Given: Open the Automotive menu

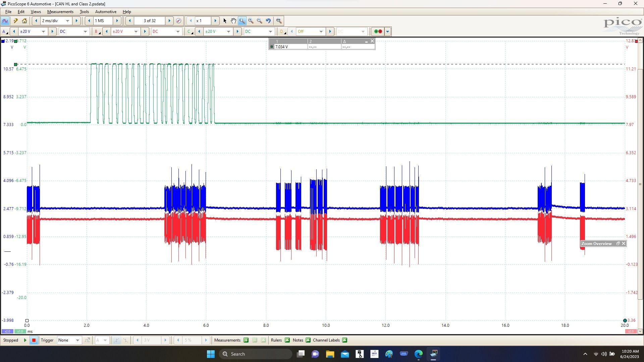Looking at the screenshot, I should pos(106,11).
